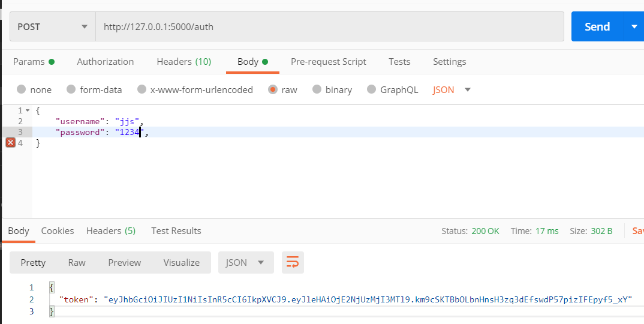
Task: Open the Headers (10) request tab
Action: click(x=184, y=62)
